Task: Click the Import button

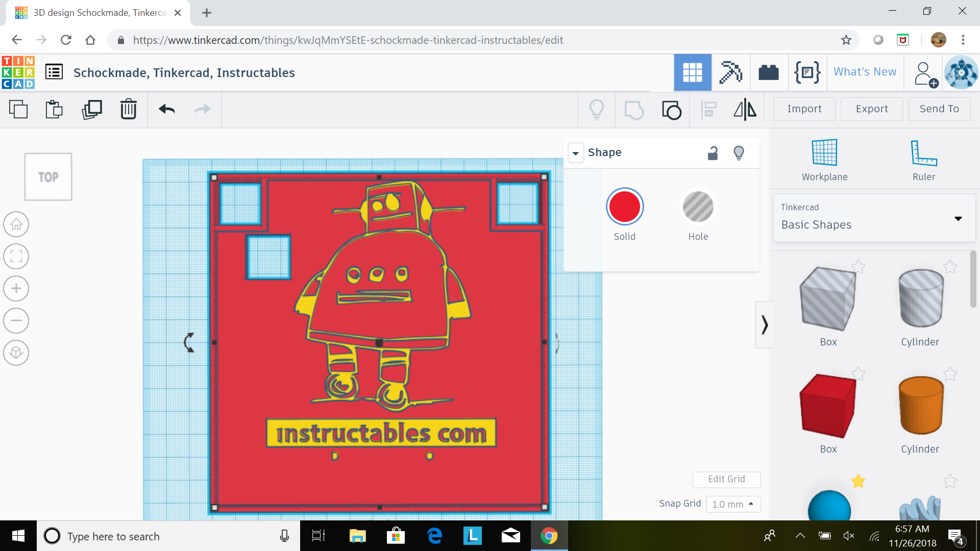Action: (804, 109)
